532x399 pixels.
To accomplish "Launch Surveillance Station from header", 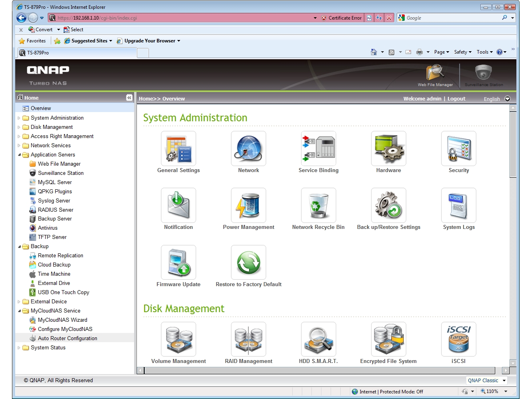I will 484,76.
